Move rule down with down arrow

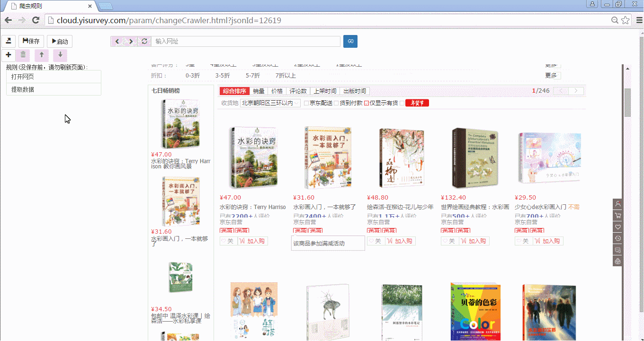(60, 55)
